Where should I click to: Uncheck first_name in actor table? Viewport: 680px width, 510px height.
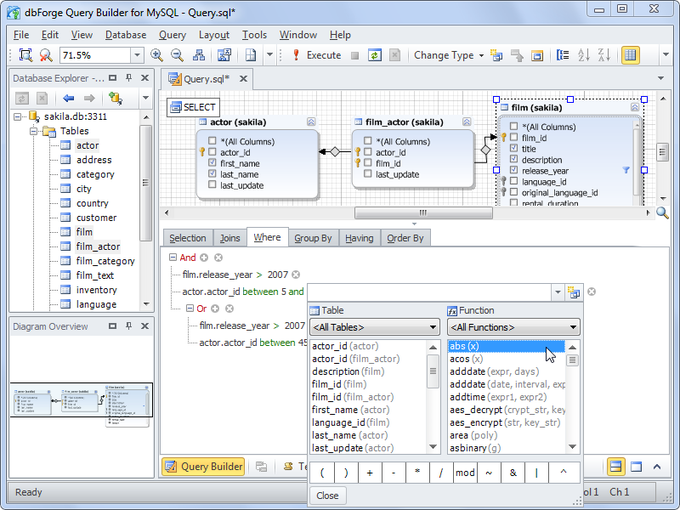[212, 163]
